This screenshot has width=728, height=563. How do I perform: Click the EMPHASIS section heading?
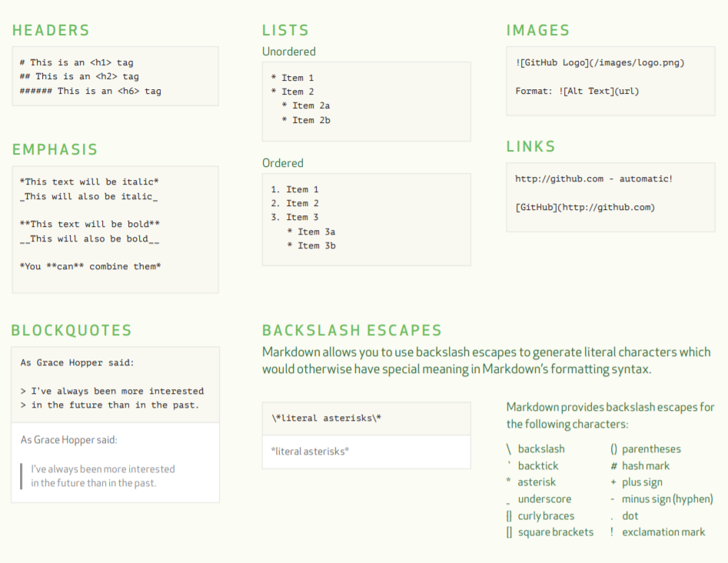55,150
